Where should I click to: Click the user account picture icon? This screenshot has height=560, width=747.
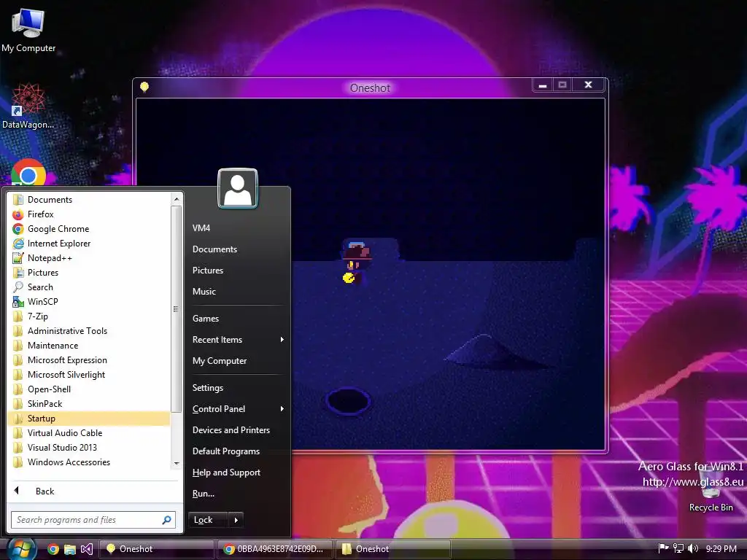tap(238, 189)
